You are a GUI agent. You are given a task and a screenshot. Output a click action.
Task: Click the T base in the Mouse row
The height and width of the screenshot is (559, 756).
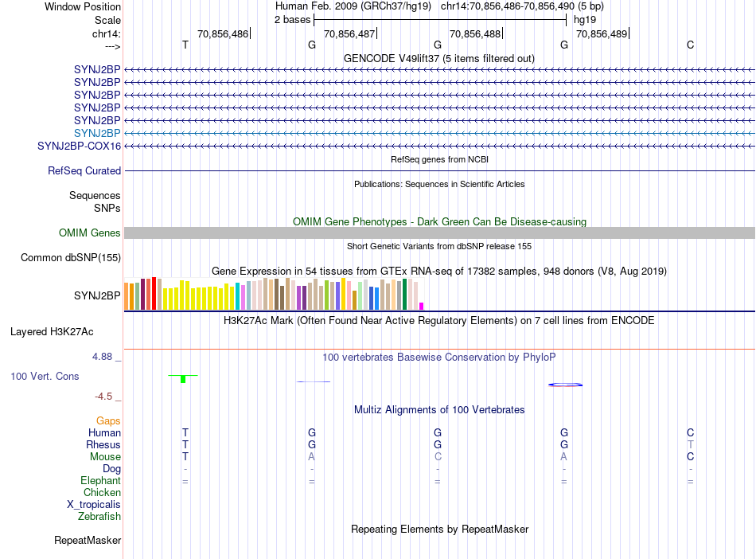[185, 457]
